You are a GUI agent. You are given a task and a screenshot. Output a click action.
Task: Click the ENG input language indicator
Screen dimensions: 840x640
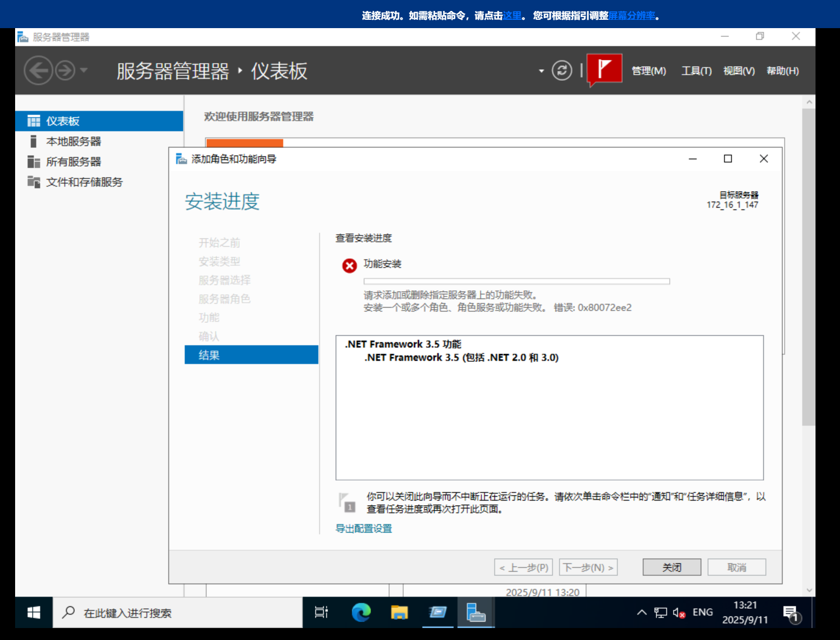click(702, 612)
